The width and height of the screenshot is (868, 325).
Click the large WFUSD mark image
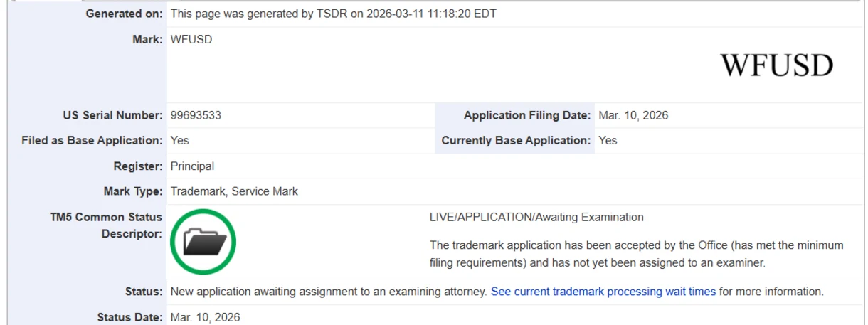(x=776, y=65)
